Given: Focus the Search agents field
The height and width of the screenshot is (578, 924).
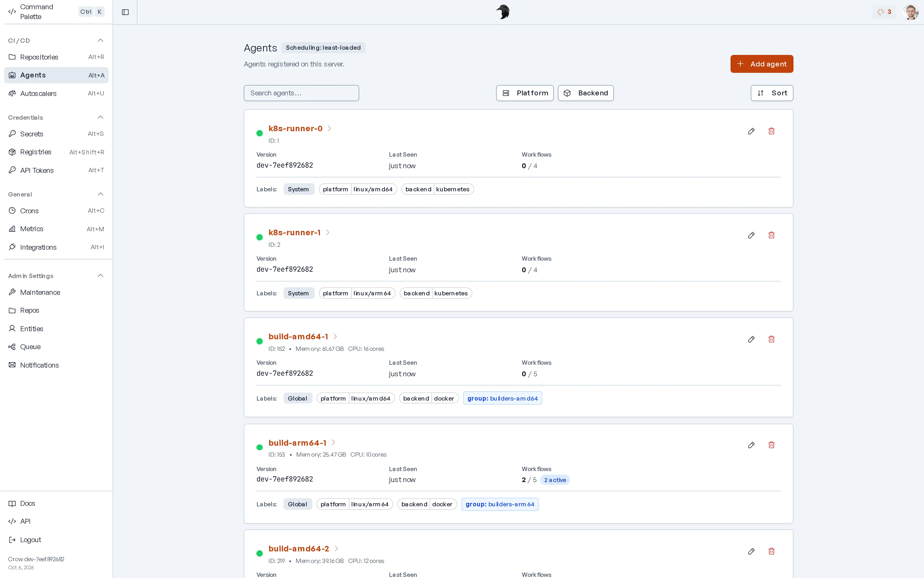Looking at the screenshot, I should point(301,93).
